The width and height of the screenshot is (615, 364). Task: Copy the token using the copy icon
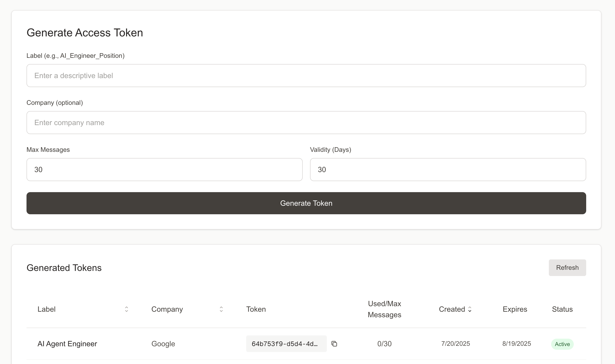(334, 344)
